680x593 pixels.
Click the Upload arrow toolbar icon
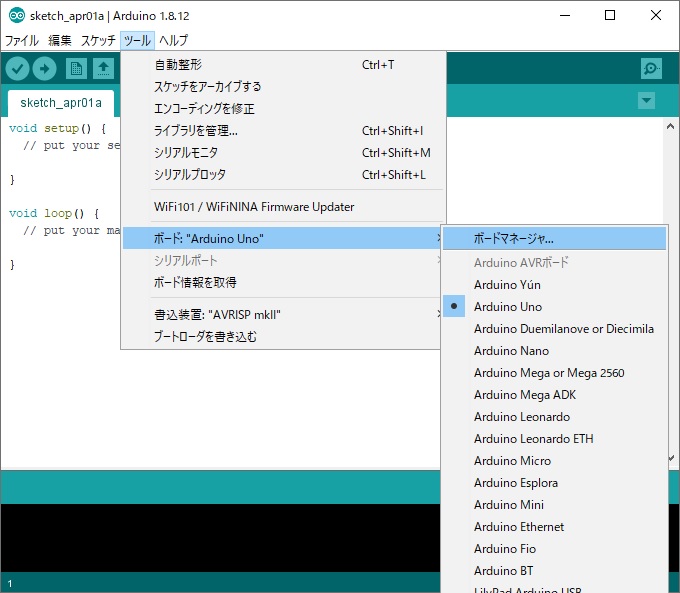click(45, 69)
